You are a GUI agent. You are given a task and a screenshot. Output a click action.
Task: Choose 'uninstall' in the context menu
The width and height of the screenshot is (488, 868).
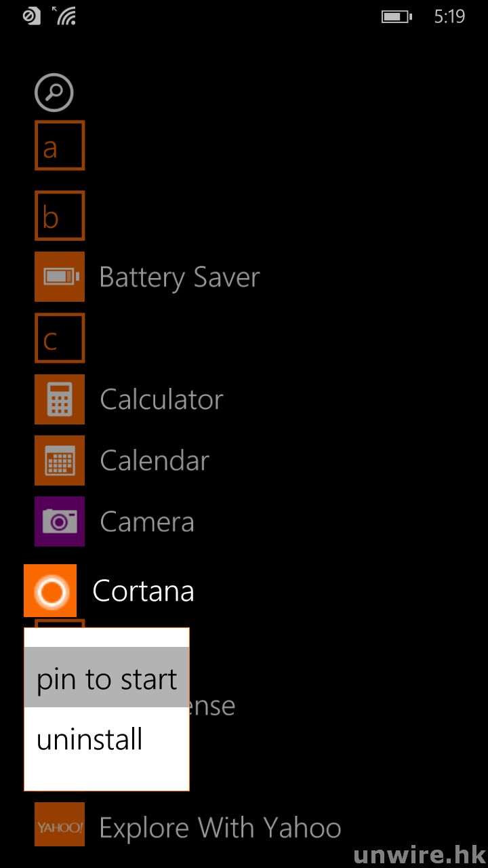[90, 739]
